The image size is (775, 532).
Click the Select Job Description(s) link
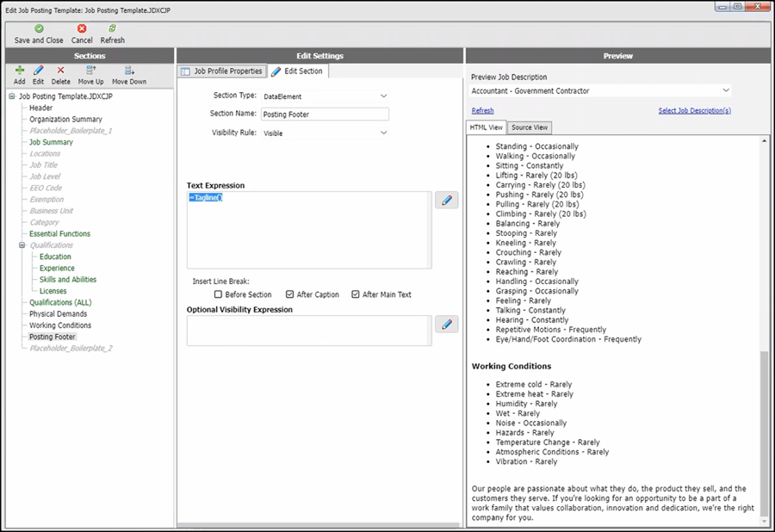(694, 110)
